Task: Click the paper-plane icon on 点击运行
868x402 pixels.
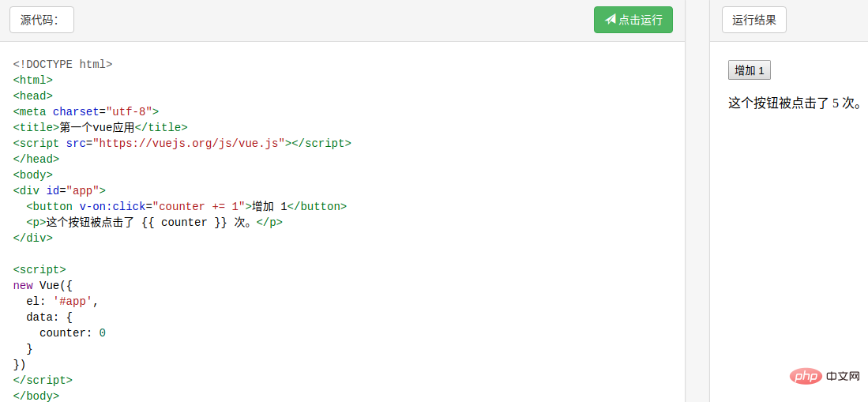Action: 610,20
